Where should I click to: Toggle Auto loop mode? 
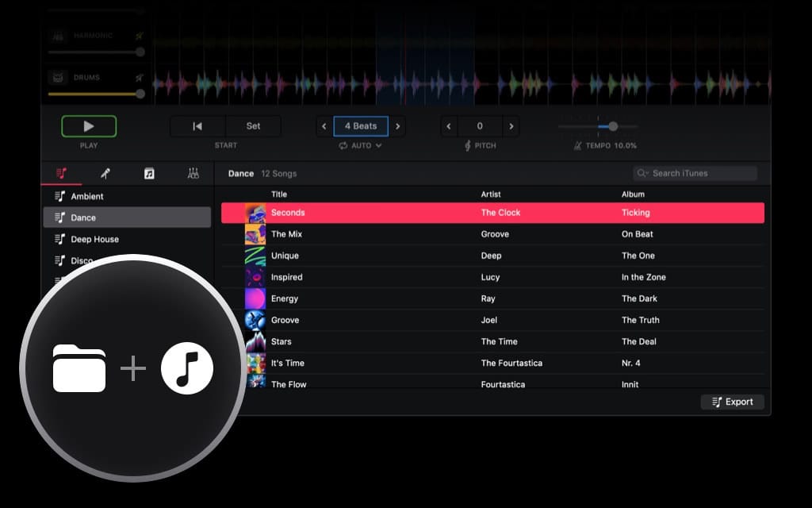(x=343, y=145)
